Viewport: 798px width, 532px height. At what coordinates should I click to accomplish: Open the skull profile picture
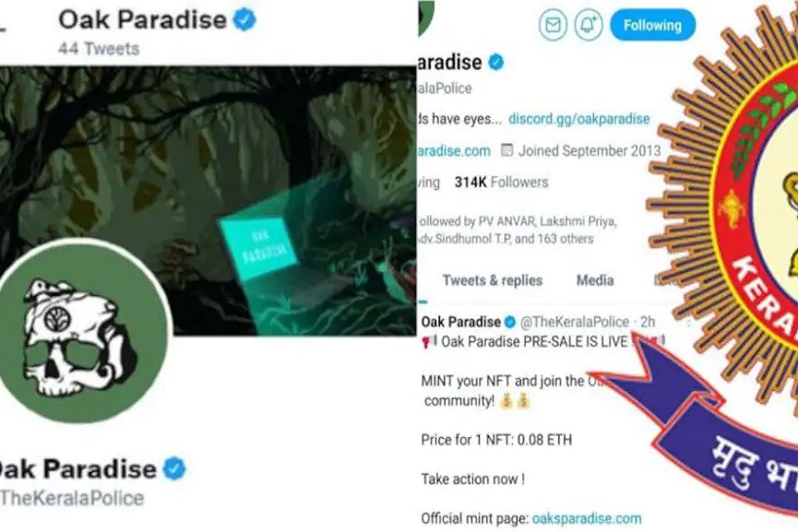pyautogui.click(x=84, y=331)
